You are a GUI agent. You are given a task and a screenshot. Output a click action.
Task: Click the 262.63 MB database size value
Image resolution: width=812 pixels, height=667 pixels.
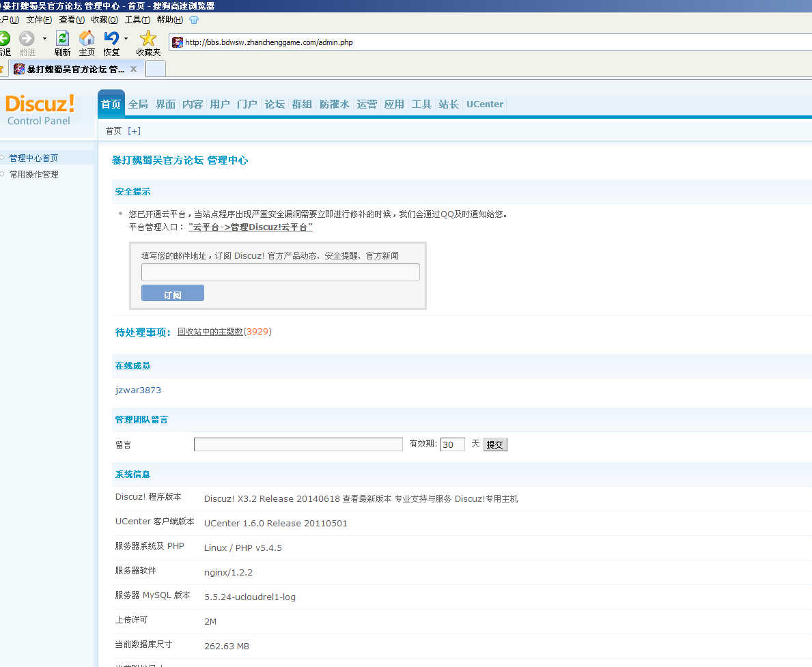226,647
